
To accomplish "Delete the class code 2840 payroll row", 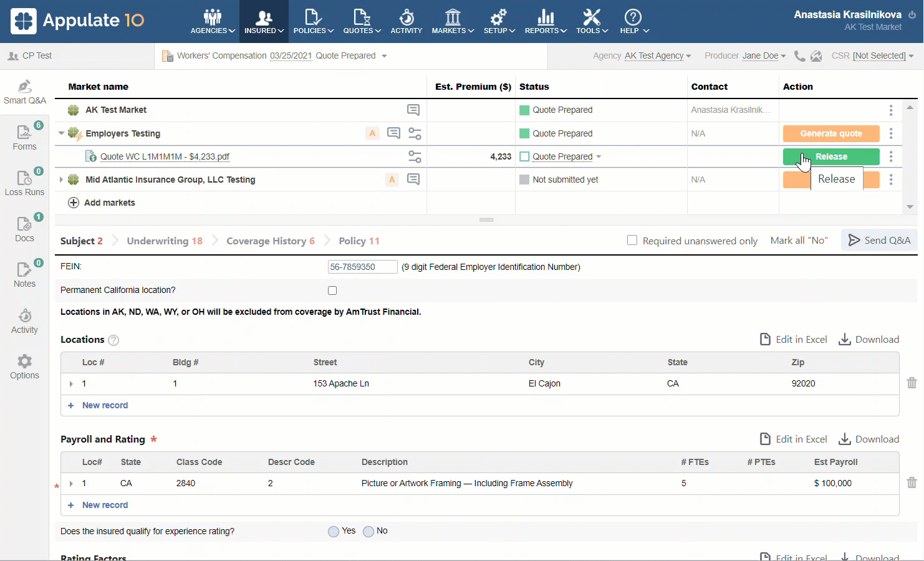I will coord(912,482).
